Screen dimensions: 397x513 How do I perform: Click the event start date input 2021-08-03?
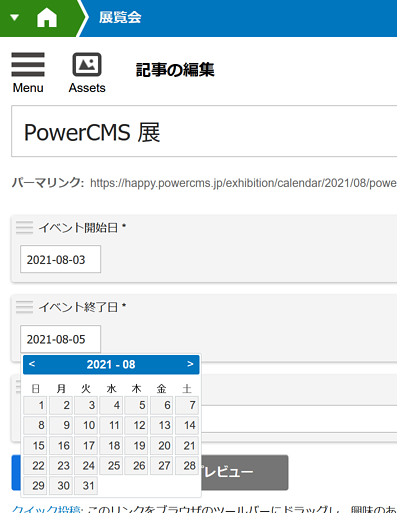tap(60, 259)
